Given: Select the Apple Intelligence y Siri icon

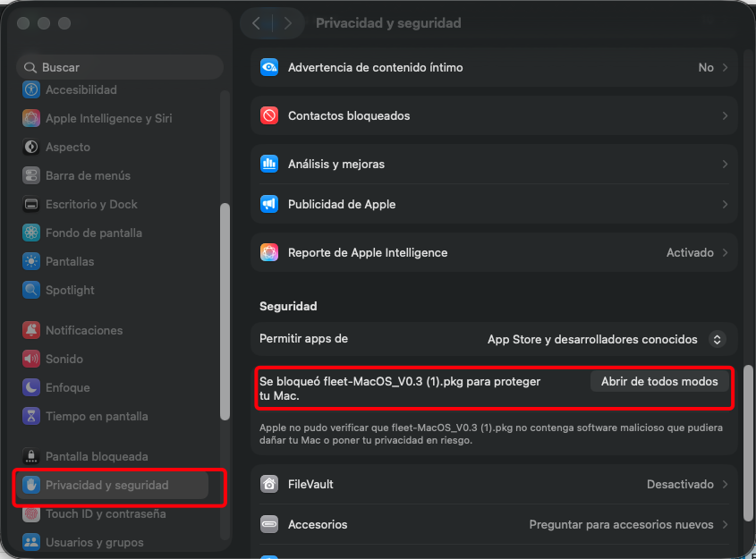Looking at the screenshot, I should tap(31, 118).
